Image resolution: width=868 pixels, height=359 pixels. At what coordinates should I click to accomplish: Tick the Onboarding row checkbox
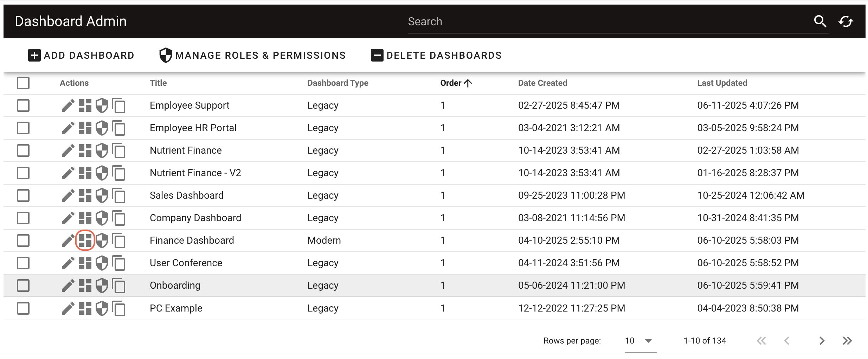[23, 286]
